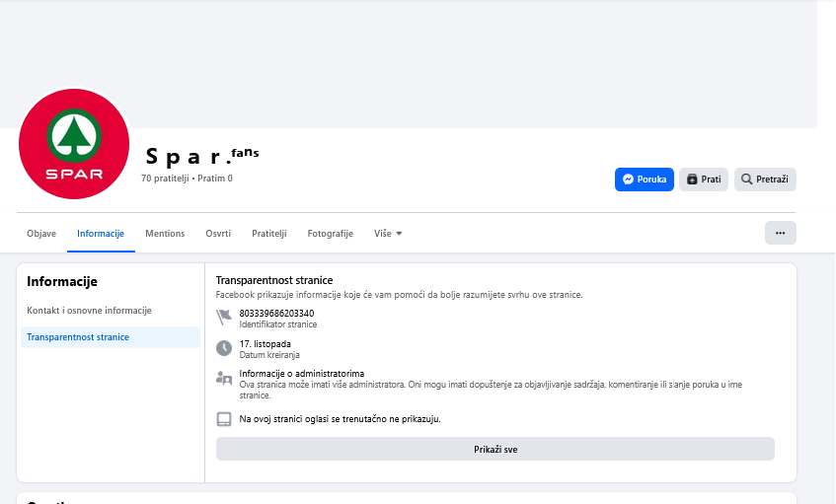Click the ads display icon
The image size is (836, 504).
224,419
